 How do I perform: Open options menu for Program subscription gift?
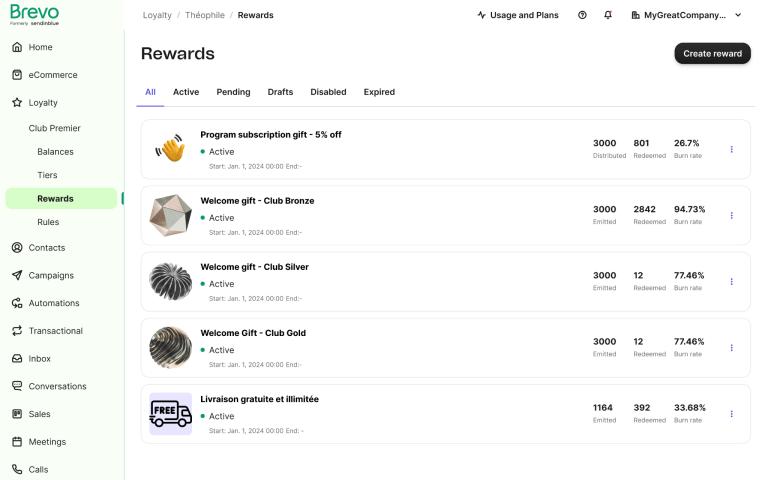click(732, 149)
